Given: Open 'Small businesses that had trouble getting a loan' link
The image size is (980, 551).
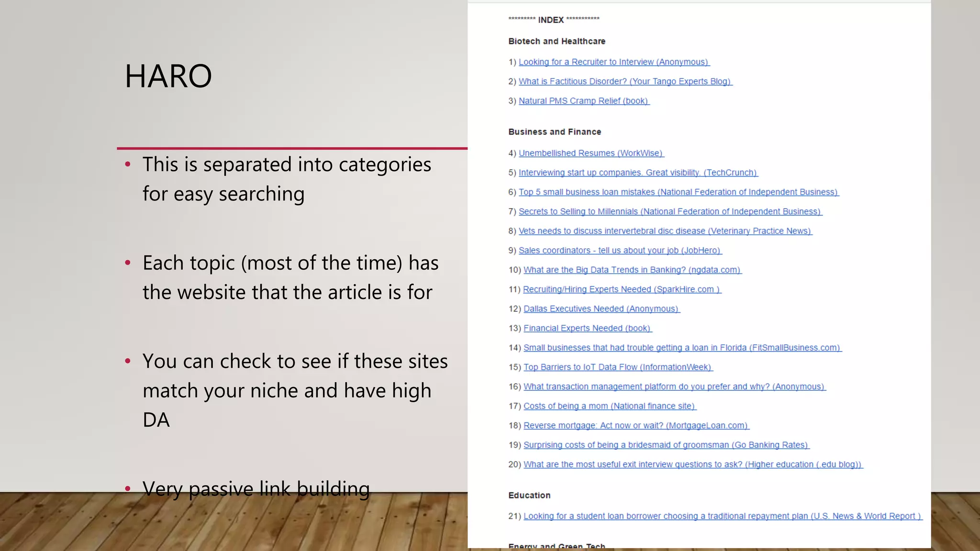Looking at the screenshot, I should coord(683,348).
